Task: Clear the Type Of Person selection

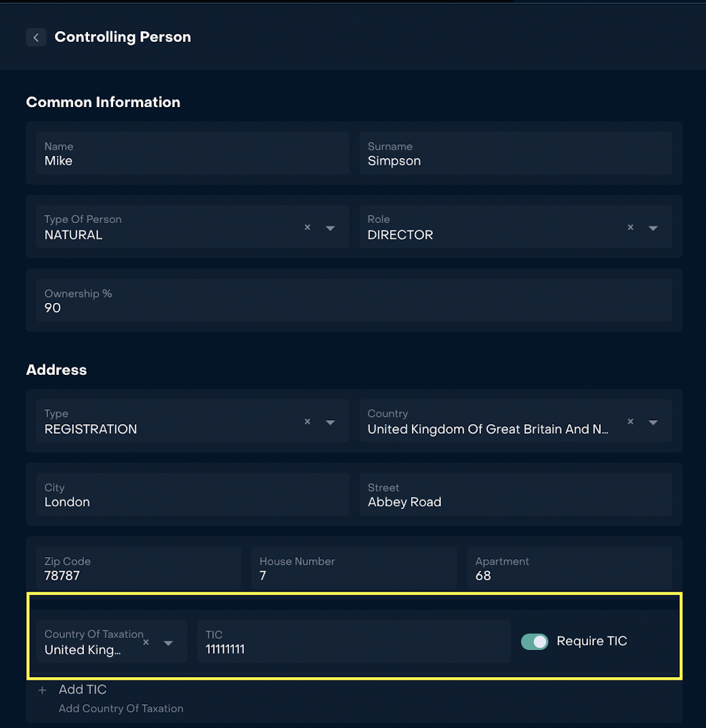Action: pyautogui.click(x=308, y=228)
